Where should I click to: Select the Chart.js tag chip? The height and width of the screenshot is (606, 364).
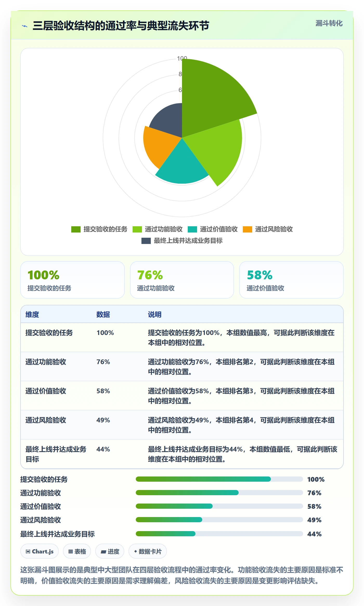(40, 551)
